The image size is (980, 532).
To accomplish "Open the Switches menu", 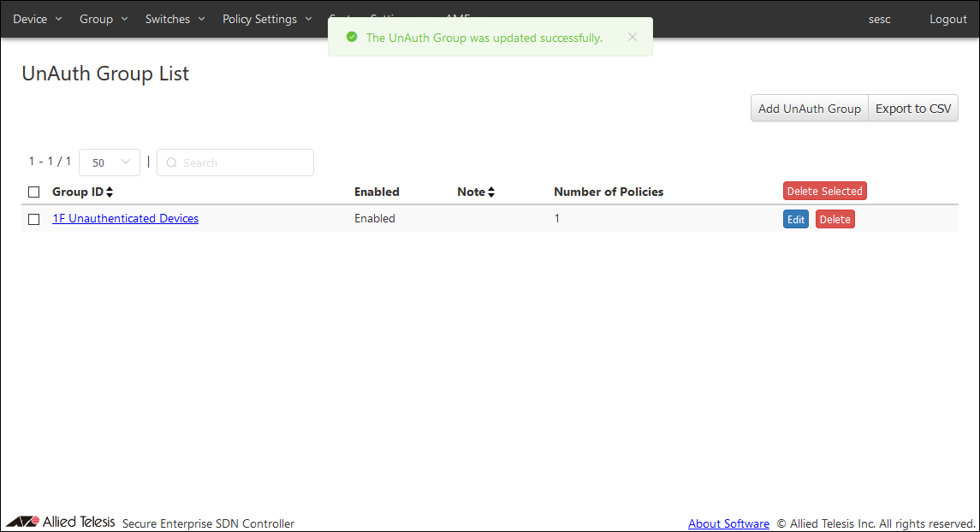I will point(175,19).
